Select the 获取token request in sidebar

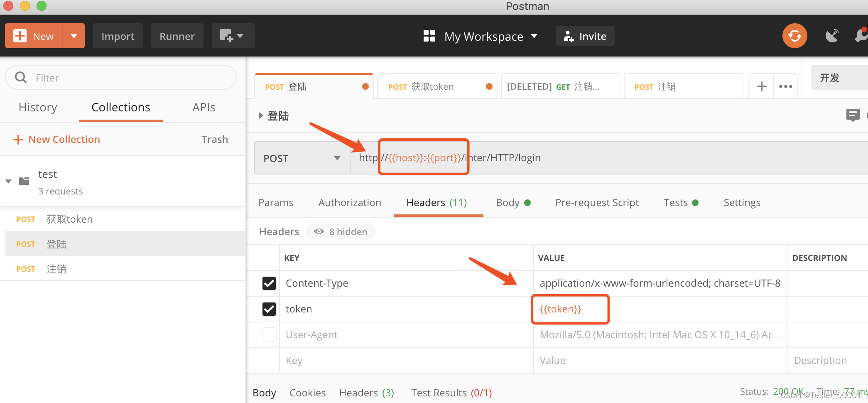coord(125,219)
